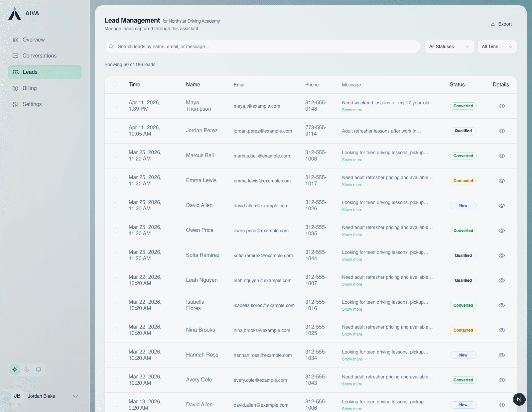The height and width of the screenshot is (412, 532).
Task: Open the Overview section in the sidebar
Action: point(34,40)
